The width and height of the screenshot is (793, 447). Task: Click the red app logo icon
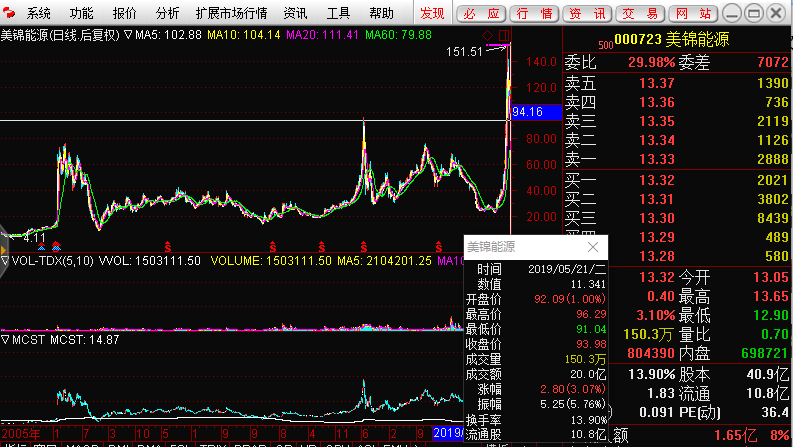[10, 13]
